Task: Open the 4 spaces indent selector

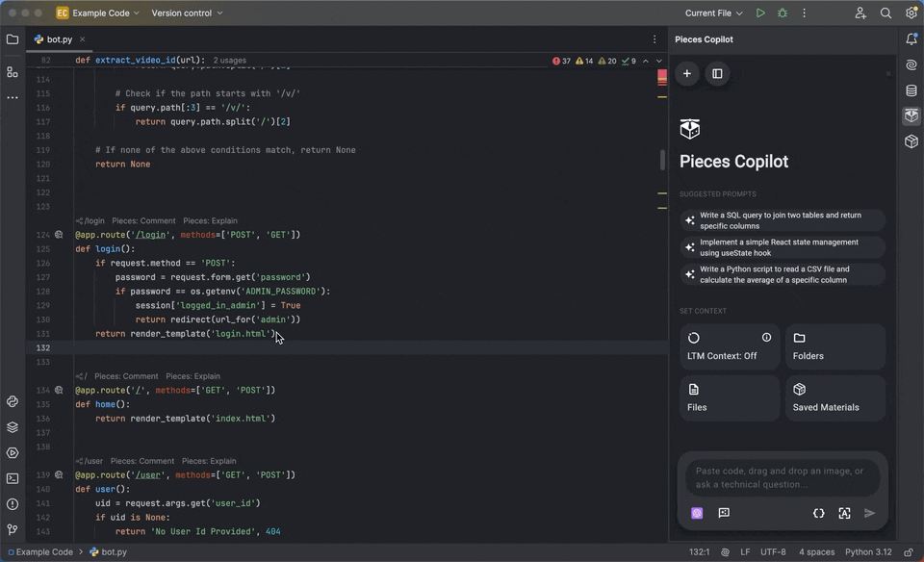Action: (816, 552)
